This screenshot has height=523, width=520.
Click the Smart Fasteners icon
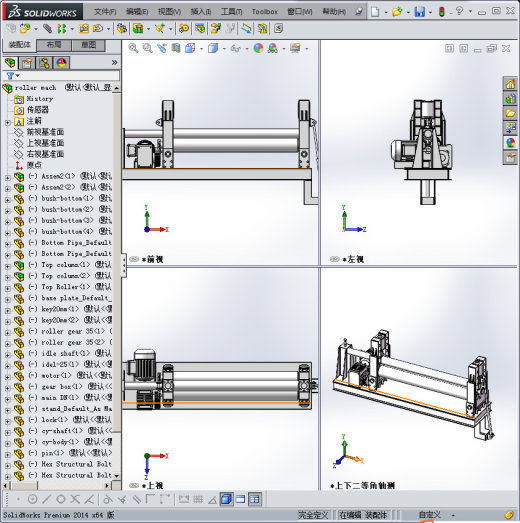(x=84, y=29)
